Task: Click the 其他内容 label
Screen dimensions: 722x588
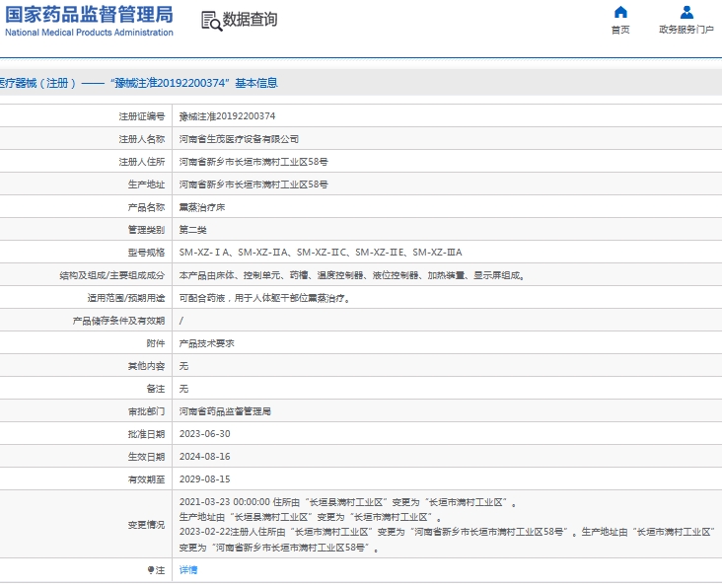Action: pos(146,366)
